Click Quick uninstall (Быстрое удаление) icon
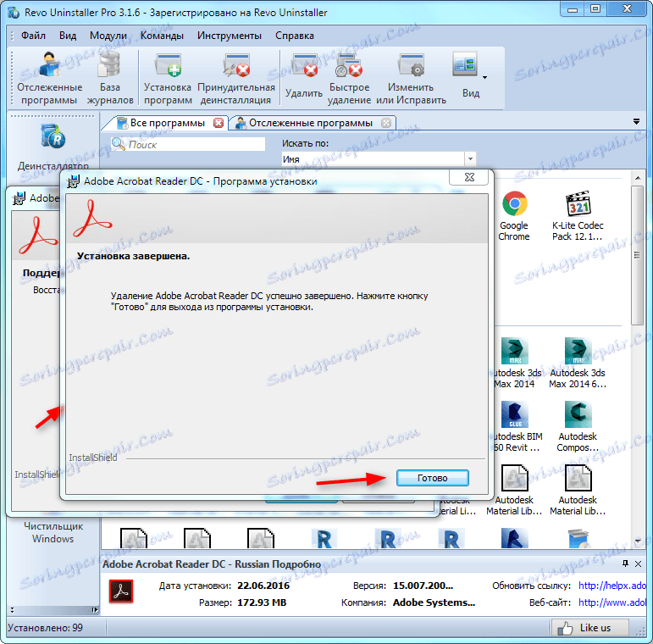The width and height of the screenshot is (653, 644). (x=349, y=78)
